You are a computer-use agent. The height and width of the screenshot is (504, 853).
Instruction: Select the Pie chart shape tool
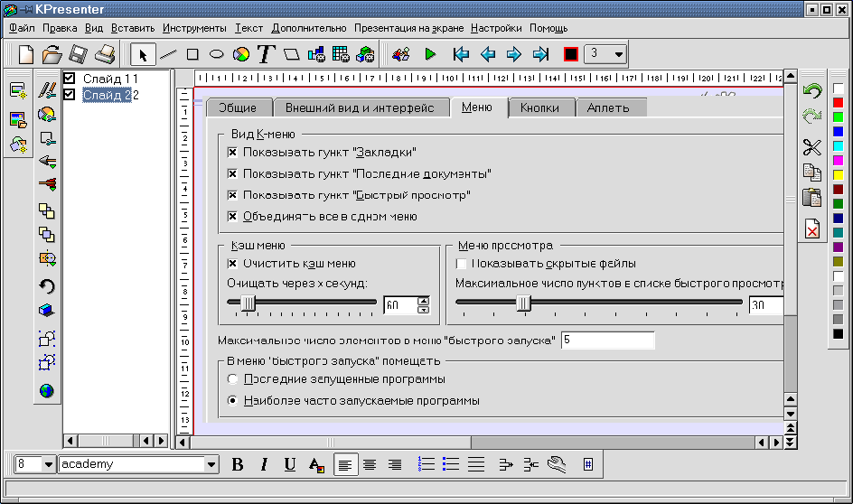click(240, 54)
